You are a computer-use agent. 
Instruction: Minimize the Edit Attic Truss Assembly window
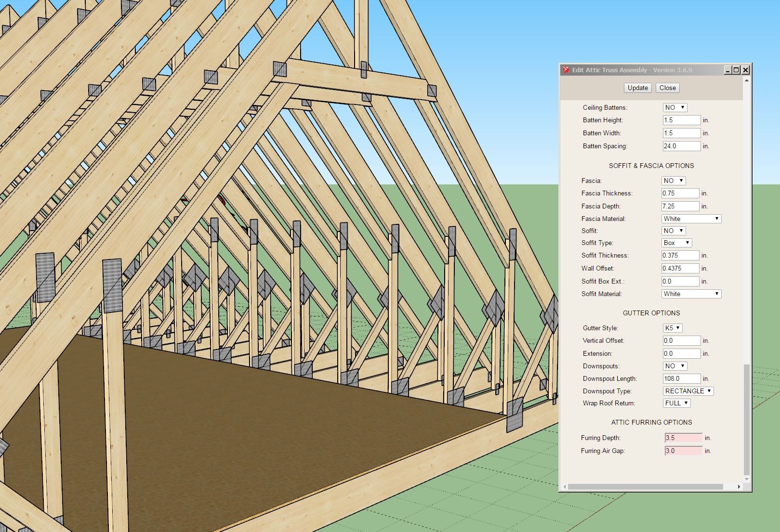(x=727, y=70)
